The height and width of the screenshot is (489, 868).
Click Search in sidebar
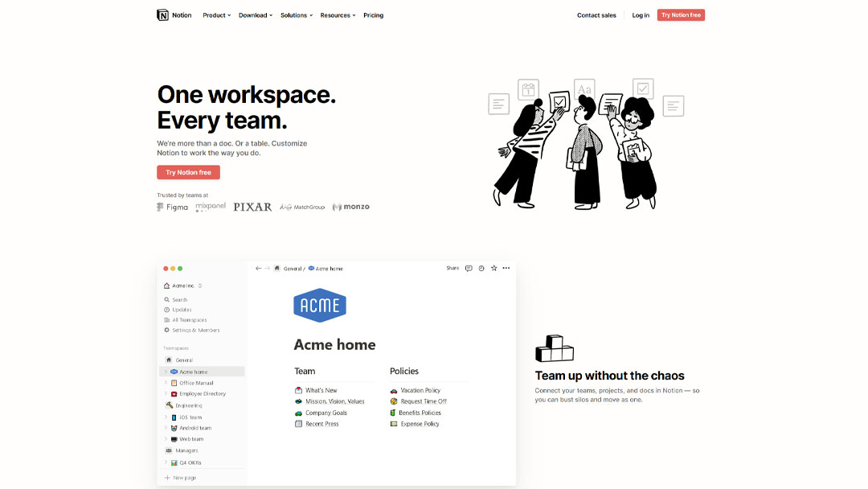[x=175, y=300]
